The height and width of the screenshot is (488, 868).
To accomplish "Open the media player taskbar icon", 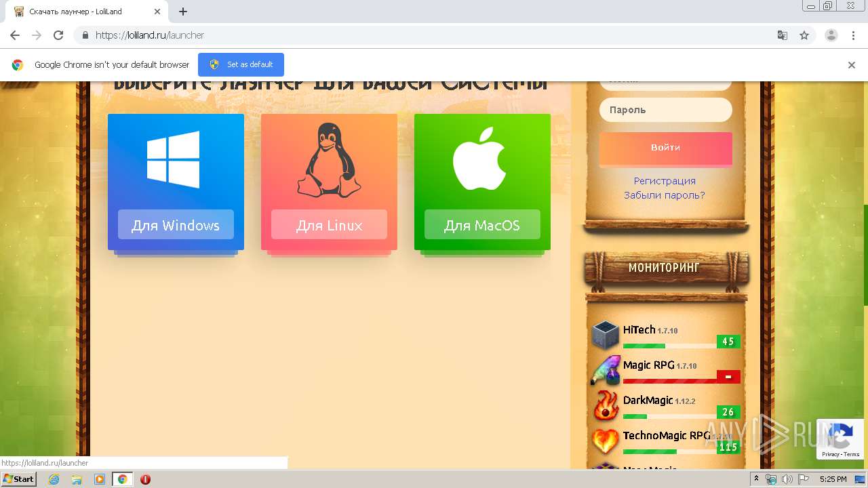I will tap(100, 479).
